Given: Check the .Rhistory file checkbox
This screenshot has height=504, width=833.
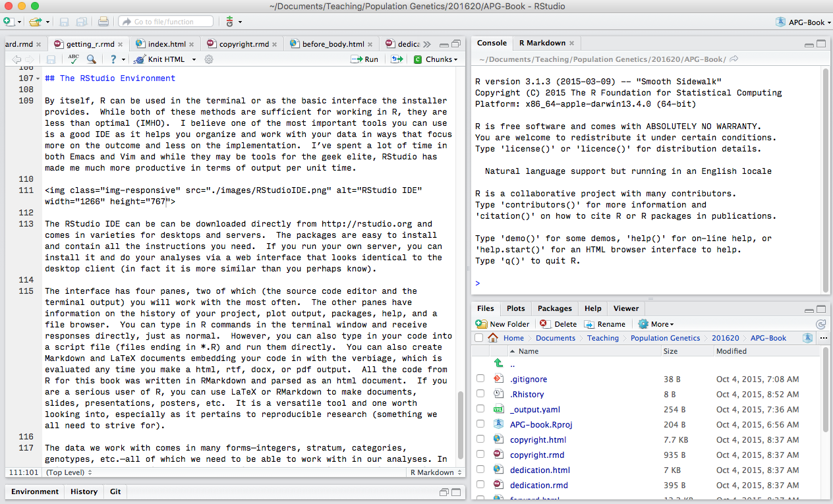Looking at the screenshot, I should pos(480,394).
